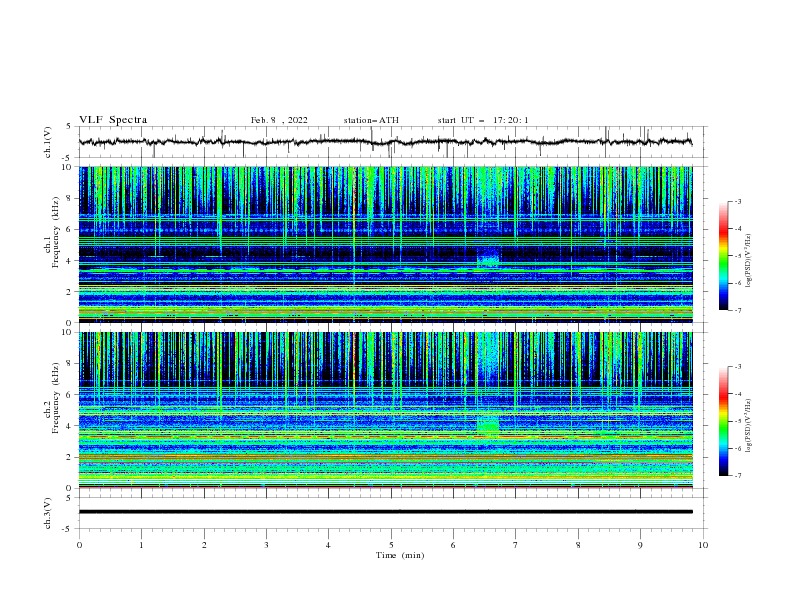Click the "start UT = 17:20:1" header text

483,120
